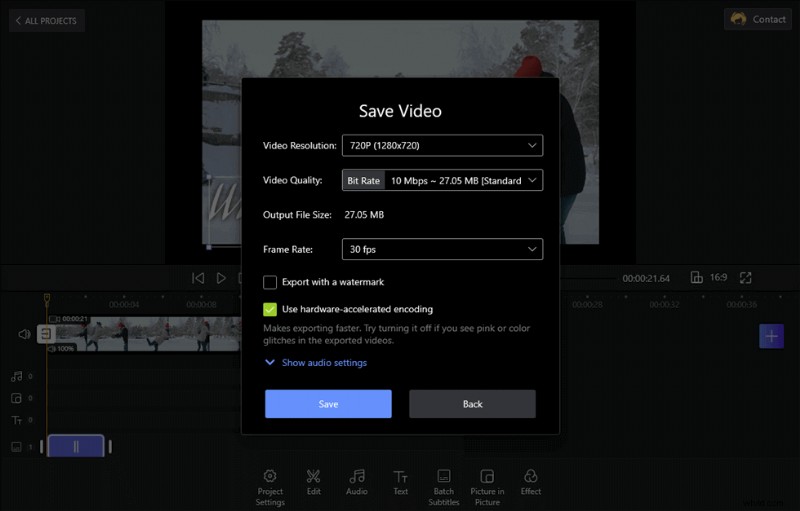Select the Edit scissors tool

(x=313, y=482)
